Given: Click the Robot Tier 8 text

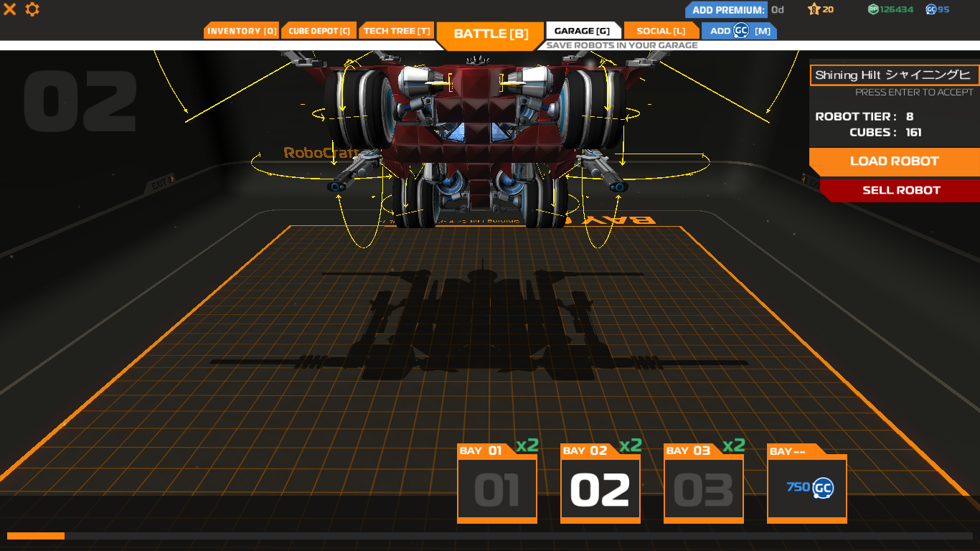Looking at the screenshot, I should [864, 116].
